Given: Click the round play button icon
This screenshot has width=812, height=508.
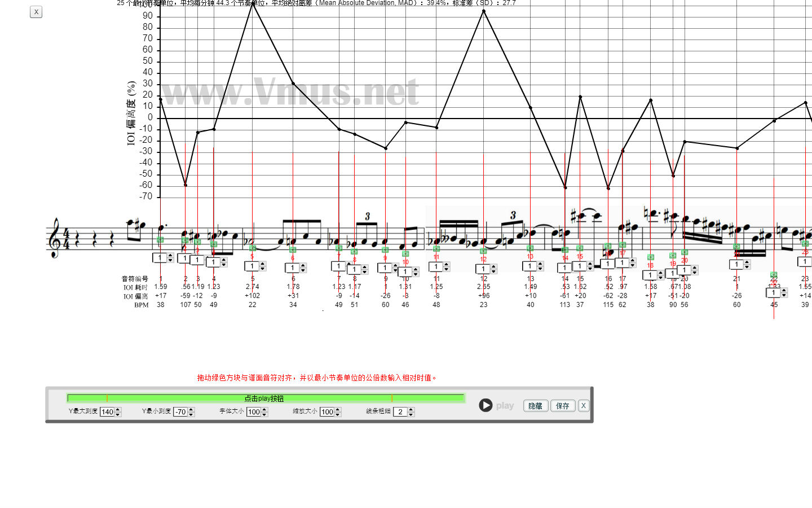Looking at the screenshot, I should pyautogui.click(x=486, y=405).
